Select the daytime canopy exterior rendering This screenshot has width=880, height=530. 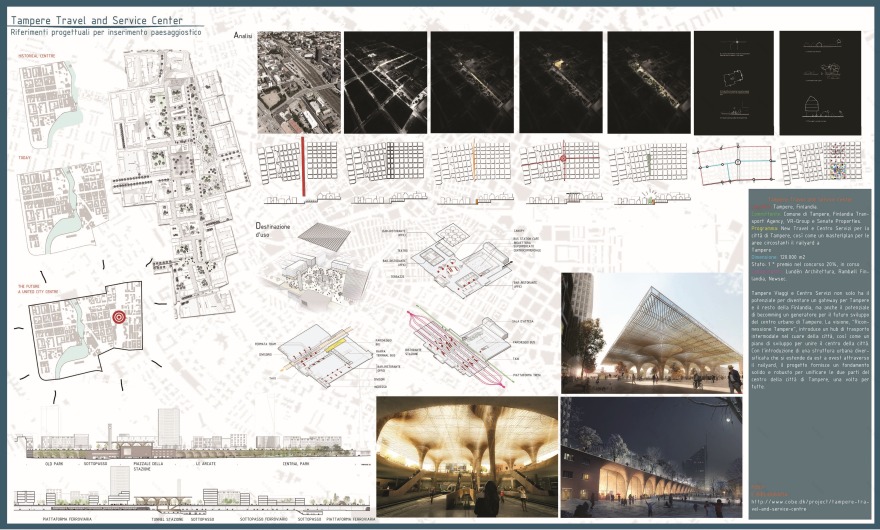pyautogui.click(x=652, y=331)
